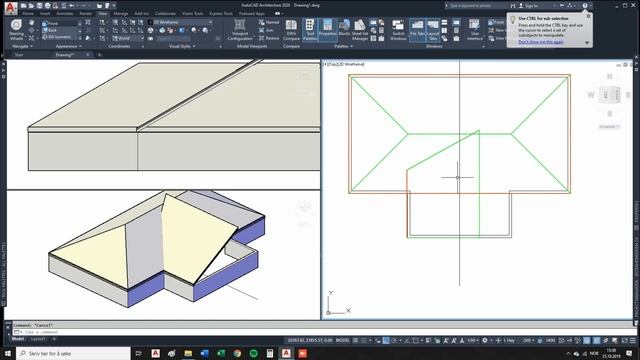Open the status bar customization menu icon
Screen dimensions: 640x360
[633, 340]
